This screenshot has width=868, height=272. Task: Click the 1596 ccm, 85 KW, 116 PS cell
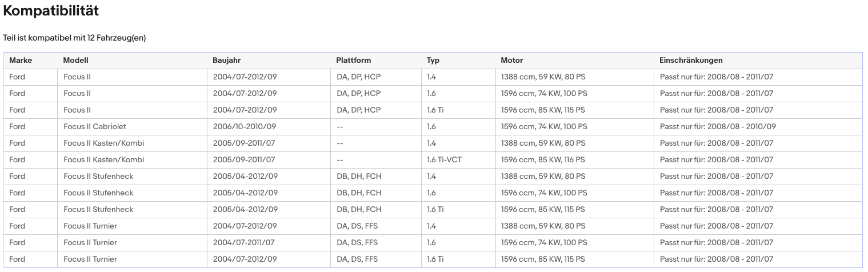pos(542,159)
